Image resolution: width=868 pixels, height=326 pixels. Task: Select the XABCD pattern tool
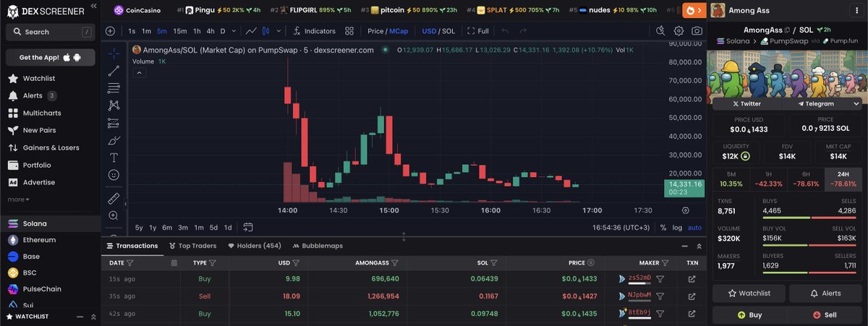pyautogui.click(x=114, y=106)
